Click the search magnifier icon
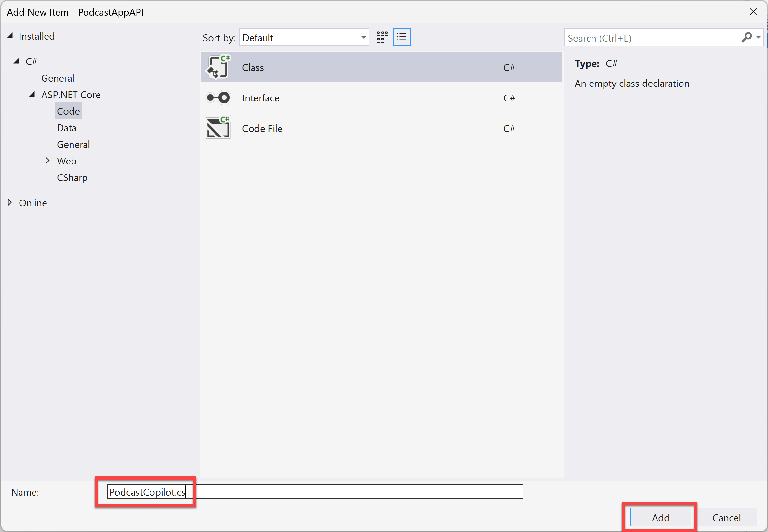Screen dimensions: 768x532 746,37
